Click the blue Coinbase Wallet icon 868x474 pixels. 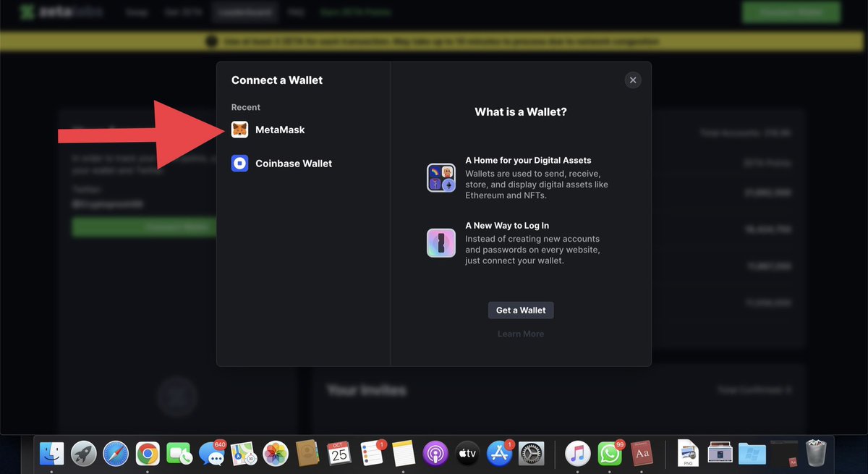pos(239,164)
